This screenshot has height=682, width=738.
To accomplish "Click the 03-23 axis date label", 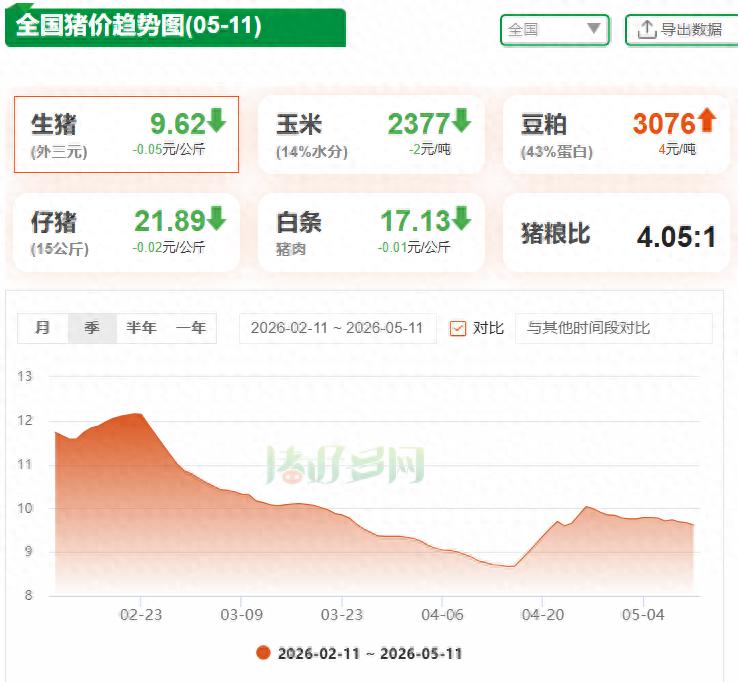I will tap(342, 615).
